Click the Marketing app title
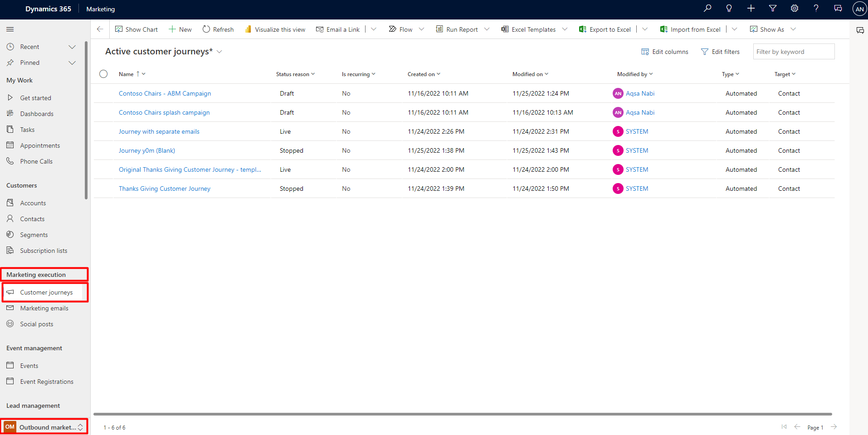868x435 pixels. tap(100, 9)
